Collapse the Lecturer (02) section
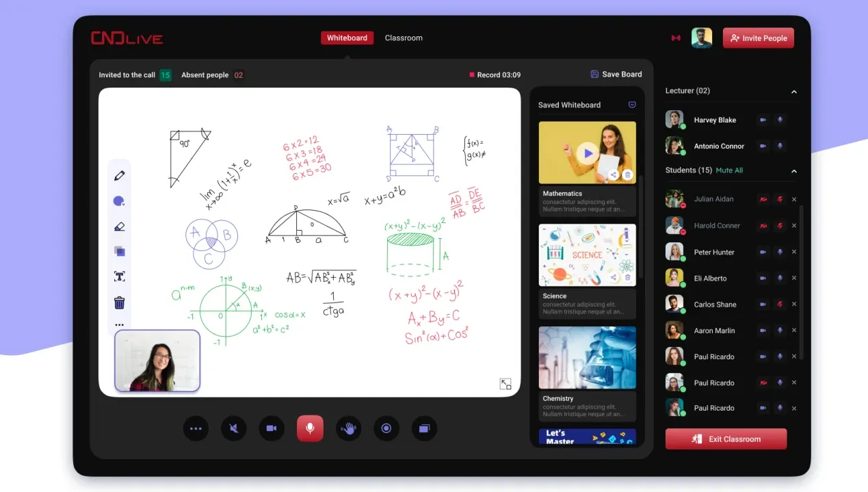This screenshot has height=492, width=868. coord(793,91)
